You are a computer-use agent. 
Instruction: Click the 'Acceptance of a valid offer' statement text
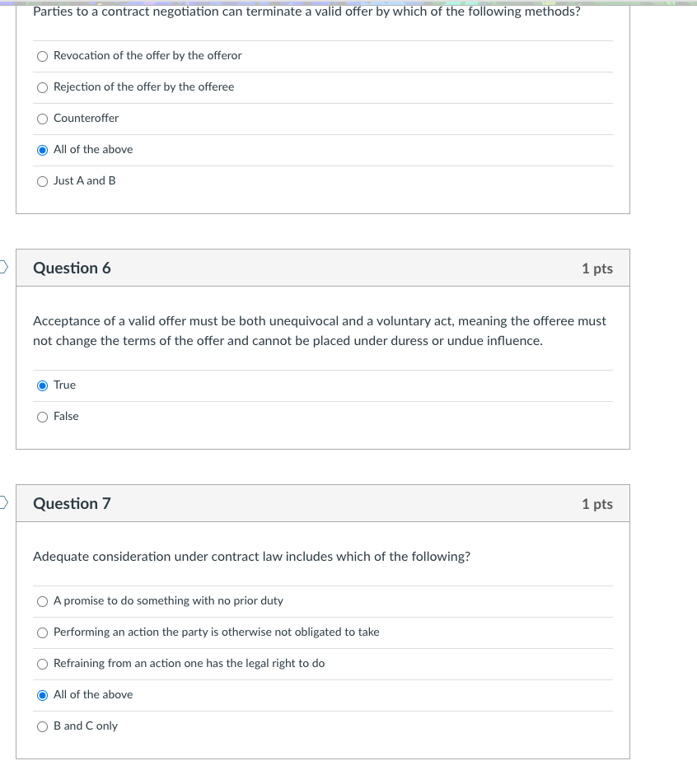(x=319, y=331)
